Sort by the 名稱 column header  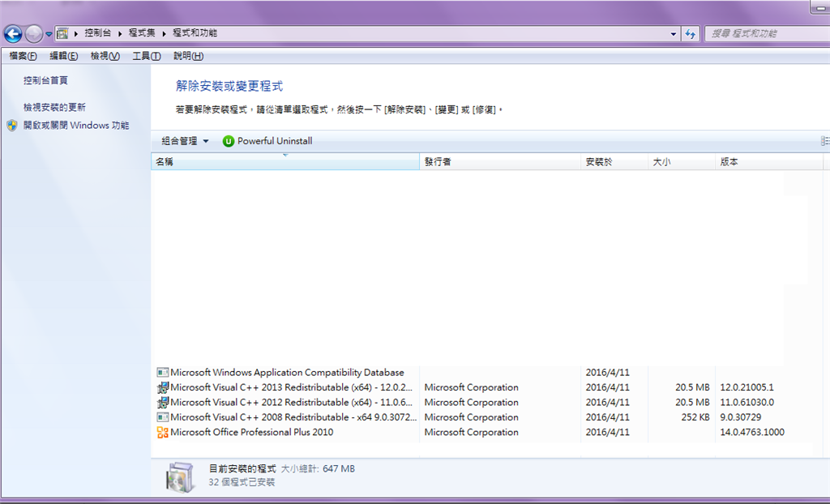point(285,161)
